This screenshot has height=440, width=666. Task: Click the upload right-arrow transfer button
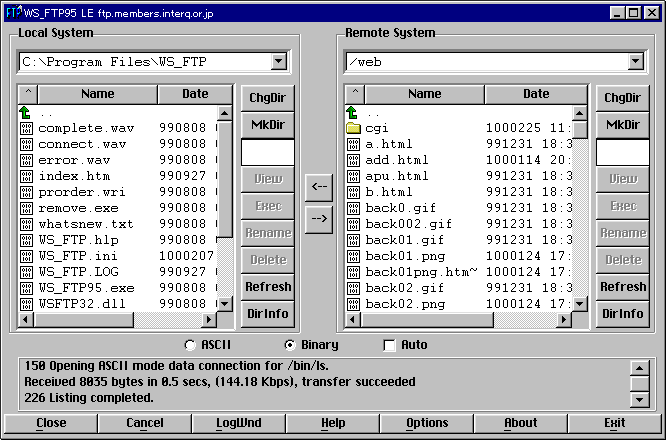319,219
